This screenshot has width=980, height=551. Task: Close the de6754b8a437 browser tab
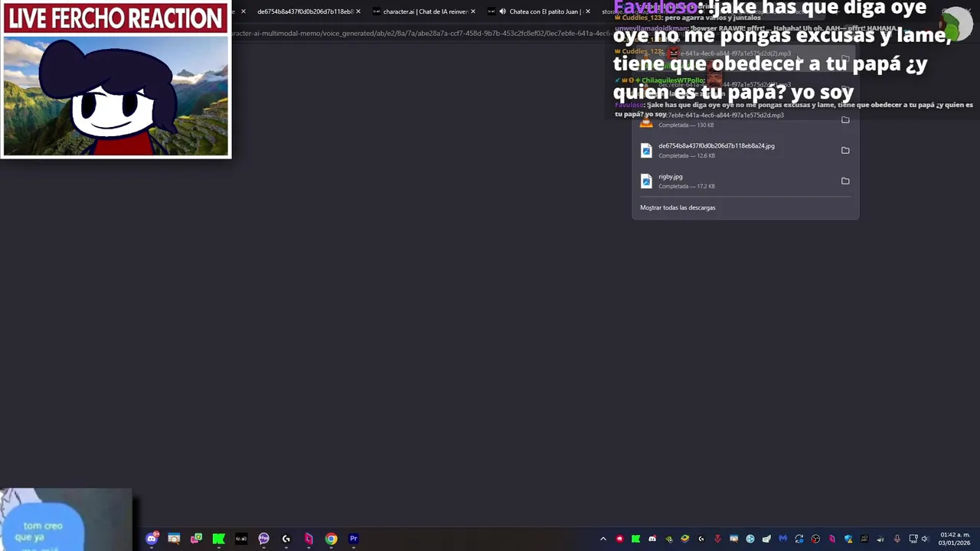358,11
